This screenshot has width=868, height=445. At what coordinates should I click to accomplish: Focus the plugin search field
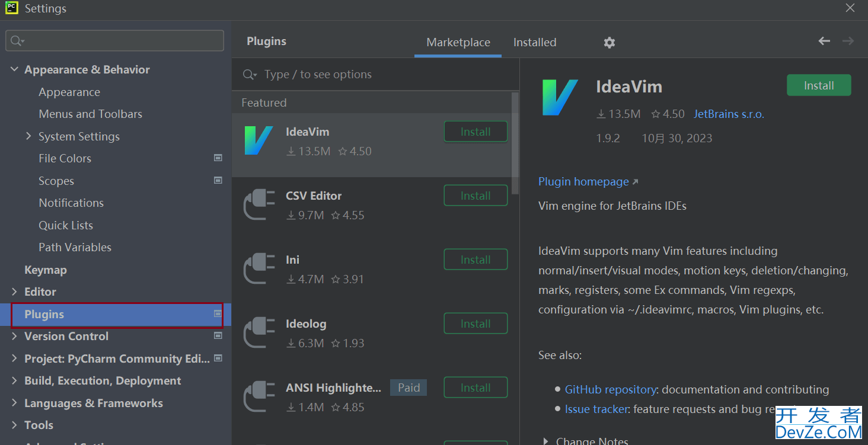click(375, 75)
